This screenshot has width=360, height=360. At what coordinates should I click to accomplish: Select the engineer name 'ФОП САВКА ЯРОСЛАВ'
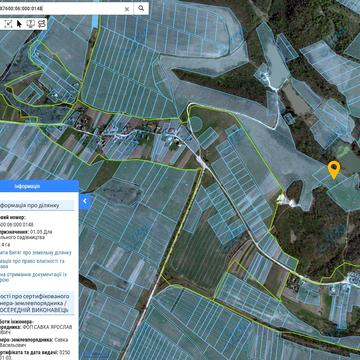[x=47, y=327]
